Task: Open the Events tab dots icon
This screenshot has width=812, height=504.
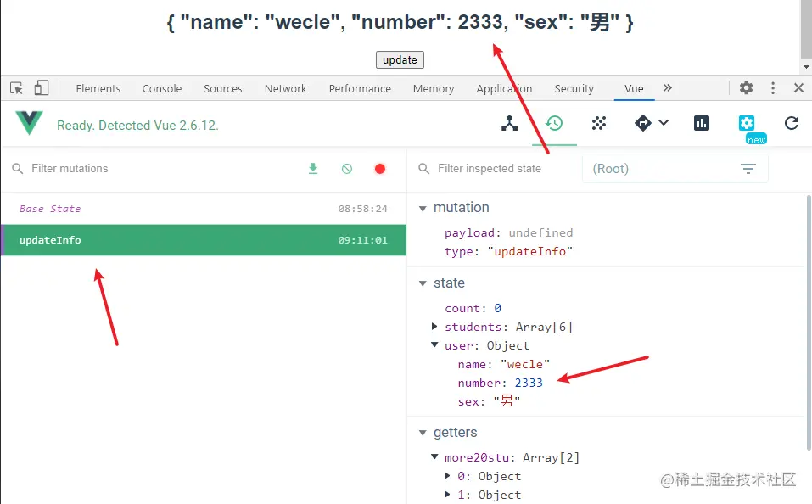Action: (599, 123)
